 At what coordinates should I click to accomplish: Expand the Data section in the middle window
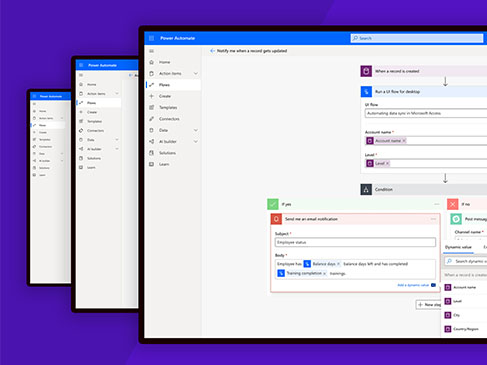[x=117, y=140]
